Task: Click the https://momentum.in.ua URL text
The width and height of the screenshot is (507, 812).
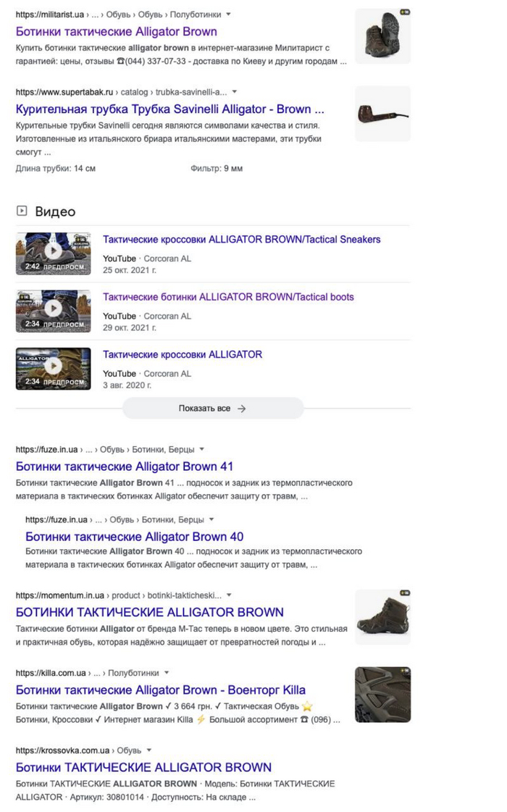Action: [59, 595]
